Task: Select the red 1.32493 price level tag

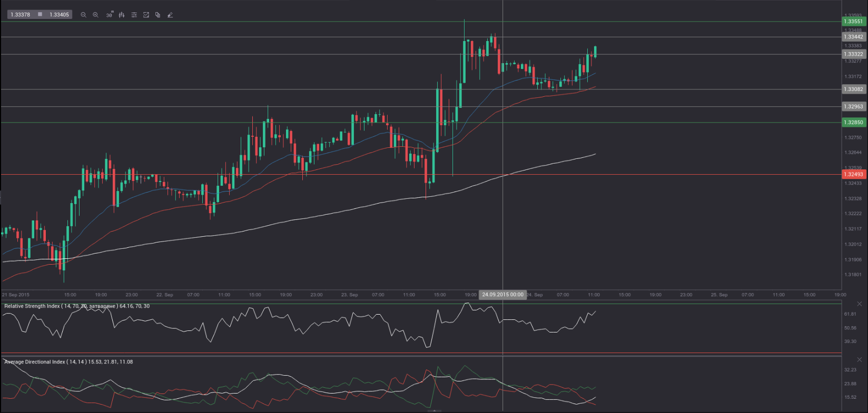Action: 853,174
